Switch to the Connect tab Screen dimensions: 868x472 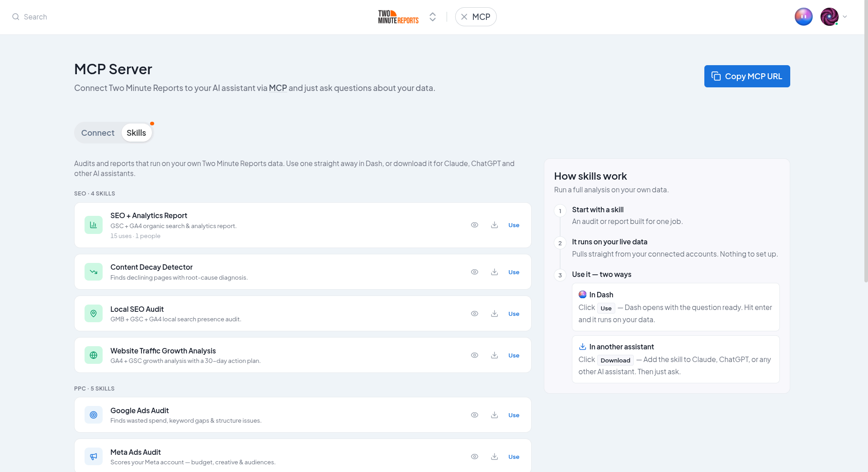click(x=98, y=133)
